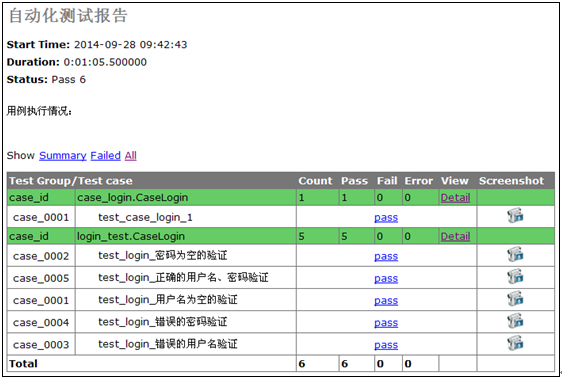Image resolution: width=562 pixels, height=379 pixels.
Task: Click pass link for 错误的用户名验证
Action: click(386, 345)
